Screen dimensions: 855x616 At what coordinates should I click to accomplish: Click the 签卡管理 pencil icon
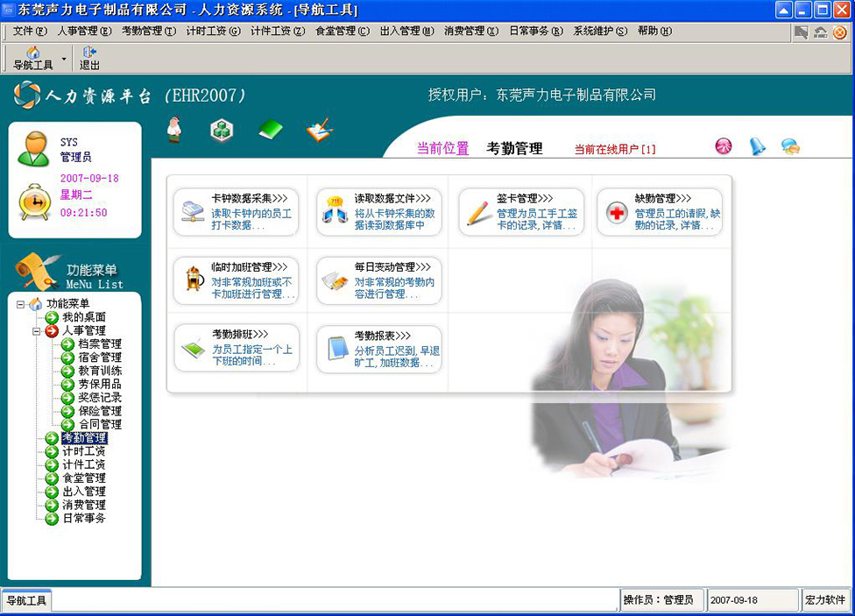(478, 212)
